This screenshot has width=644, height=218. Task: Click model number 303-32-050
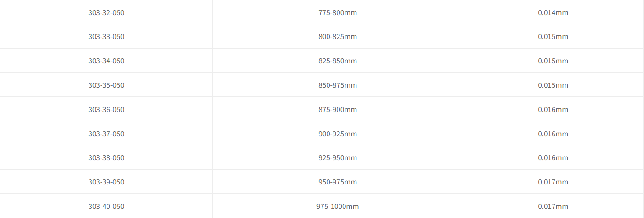coord(106,12)
